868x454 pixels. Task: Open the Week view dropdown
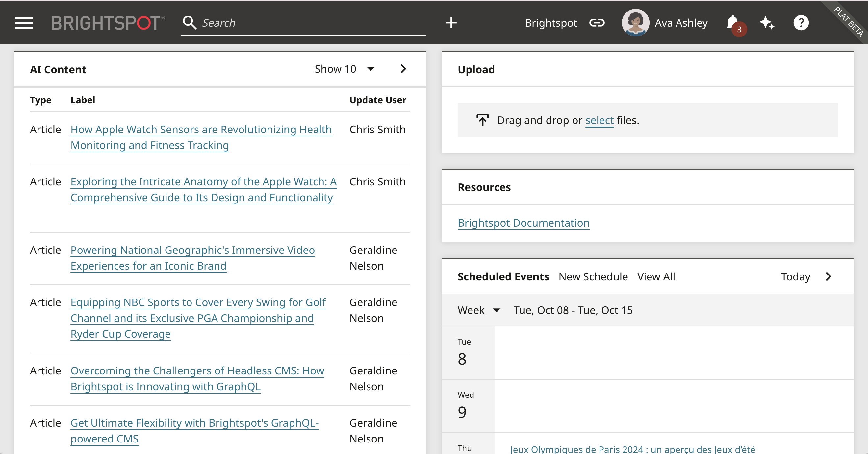479,310
